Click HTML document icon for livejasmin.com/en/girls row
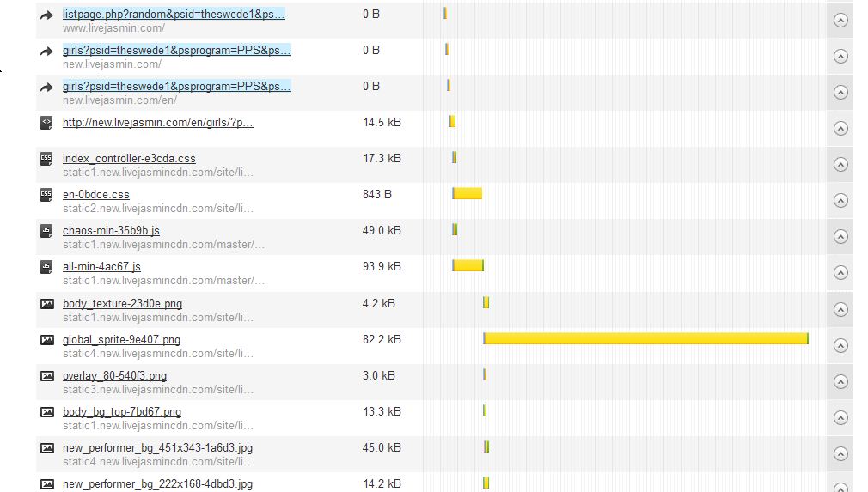The width and height of the screenshot is (868, 492). tap(46, 123)
